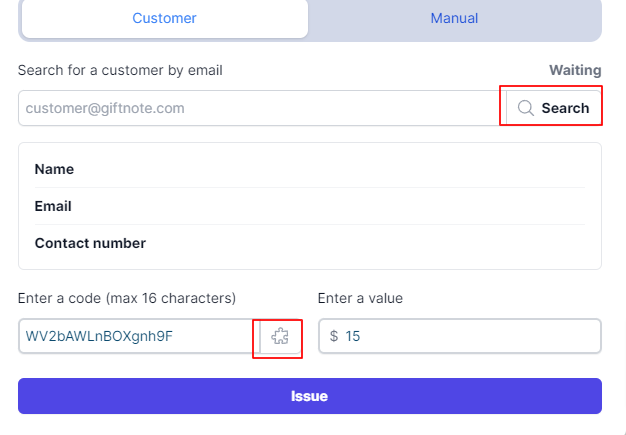The width and height of the screenshot is (626, 435).
Task: Click the 'Search for a customer by email' label
Action: (x=120, y=70)
